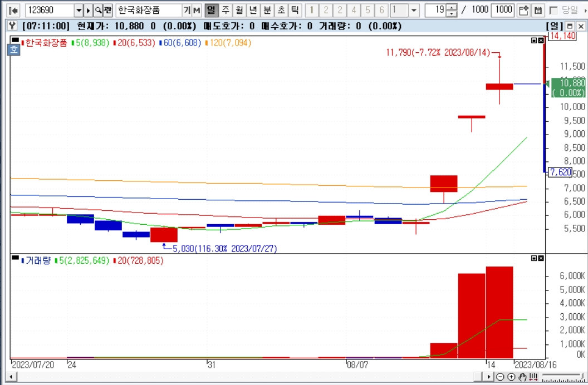This screenshot has height=385, width=588.
Task: Click the high label 11,790 2023/08/14
Action: [x=438, y=52]
